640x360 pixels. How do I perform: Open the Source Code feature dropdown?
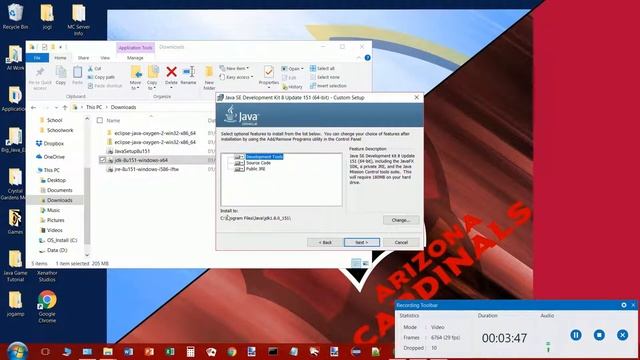point(239,163)
